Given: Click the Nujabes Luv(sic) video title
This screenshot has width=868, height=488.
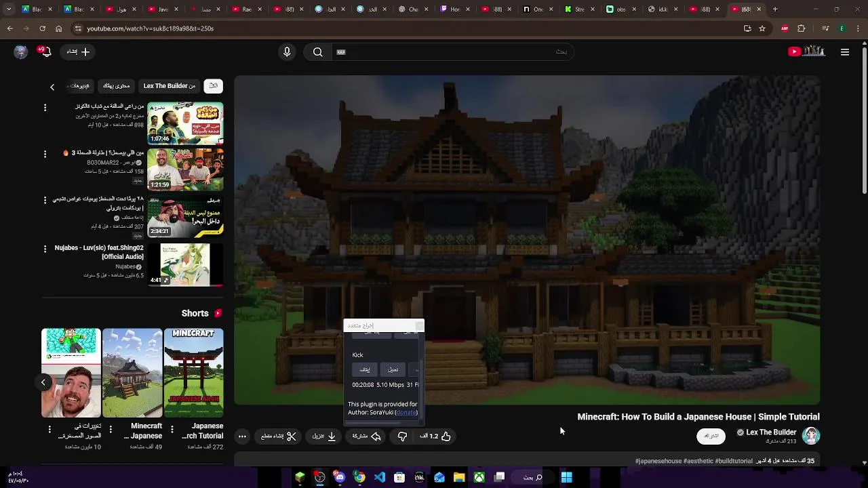Looking at the screenshot, I should pos(99,252).
